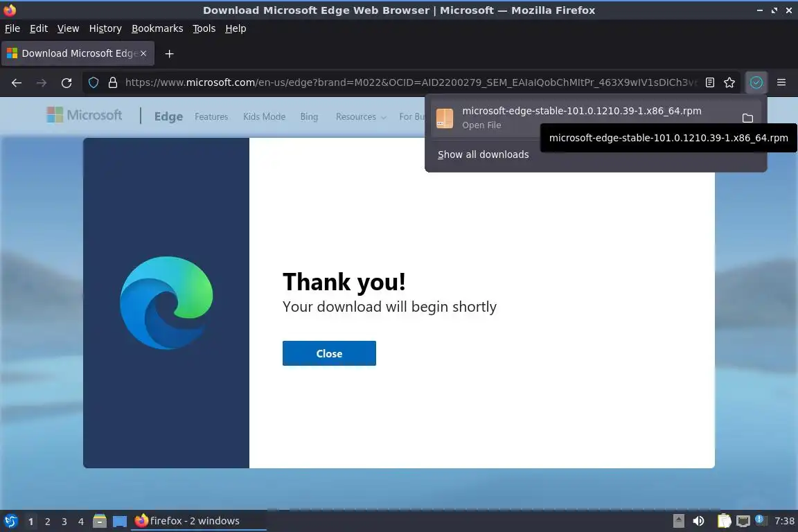Screen dimensions: 798x532
Task: Reload the current page
Action: [x=66, y=82]
